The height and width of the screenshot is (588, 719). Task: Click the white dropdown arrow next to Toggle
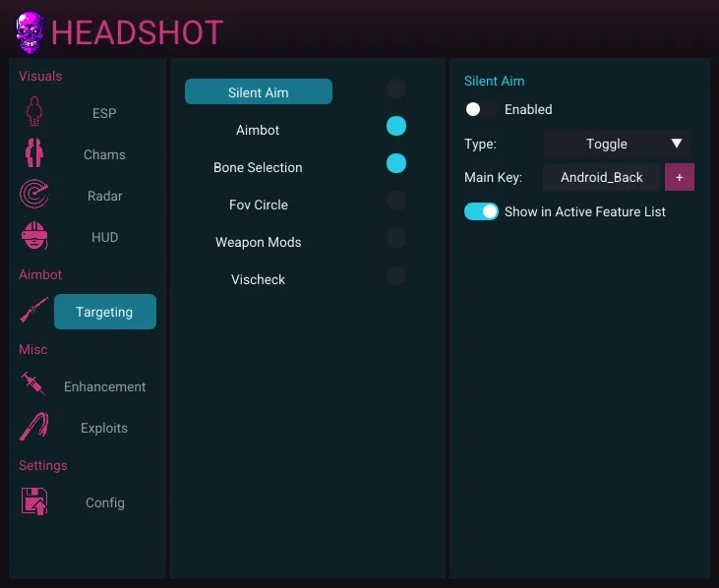pos(677,144)
